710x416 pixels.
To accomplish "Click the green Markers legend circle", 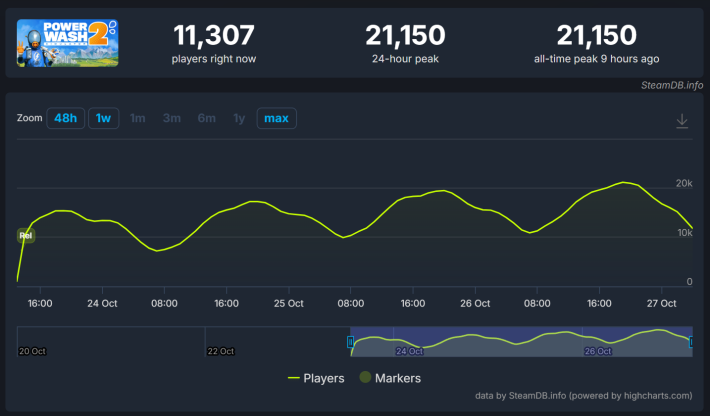I will coord(365,378).
